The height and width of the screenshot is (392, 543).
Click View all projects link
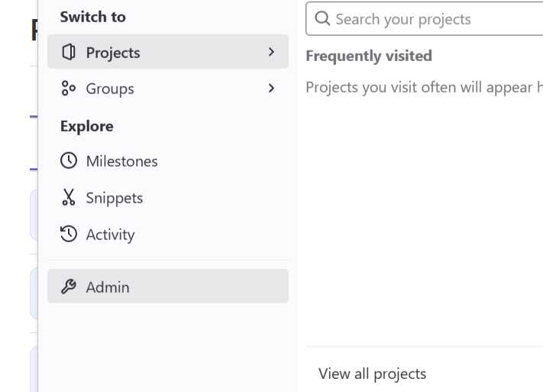point(372,374)
